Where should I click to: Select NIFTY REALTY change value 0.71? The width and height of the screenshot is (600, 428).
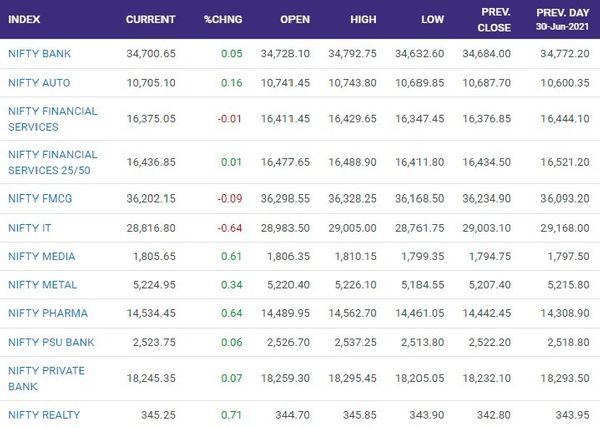click(x=232, y=415)
